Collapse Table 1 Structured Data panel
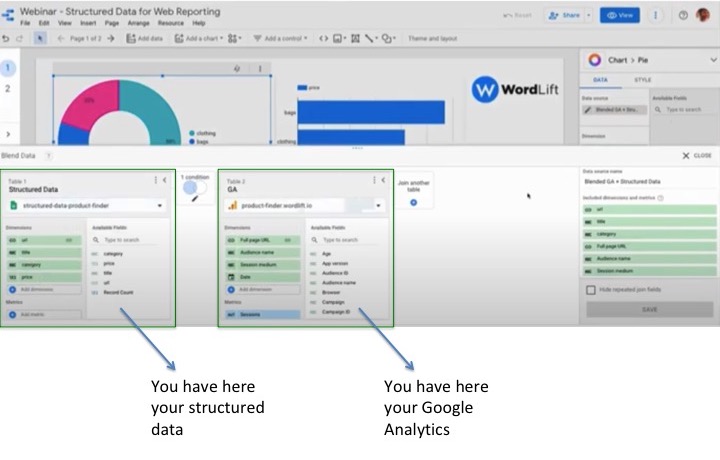This screenshot has height=460, width=720. click(164, 180)
